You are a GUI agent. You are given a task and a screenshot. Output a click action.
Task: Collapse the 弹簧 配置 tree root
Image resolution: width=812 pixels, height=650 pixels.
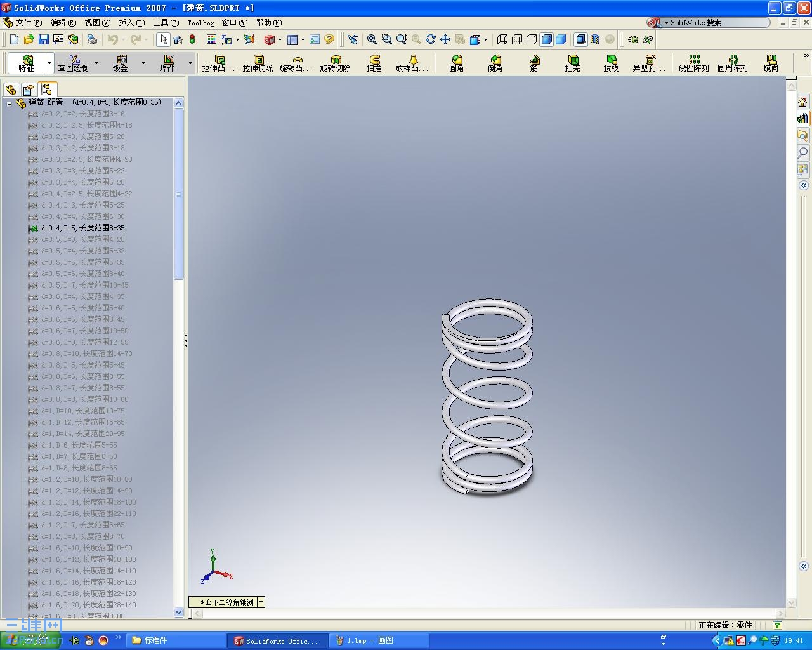[x=9, y=103]
